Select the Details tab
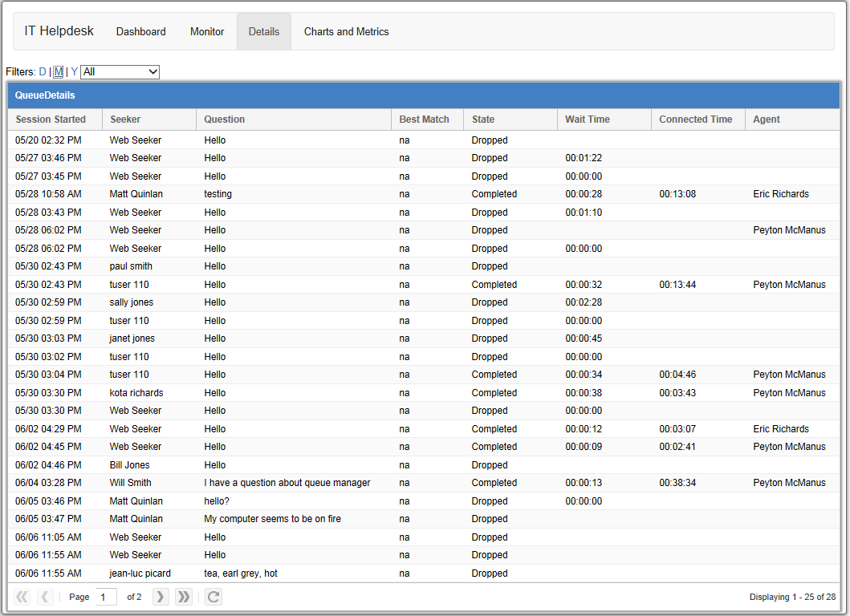850x616 pixels. (x=264, y=32)
